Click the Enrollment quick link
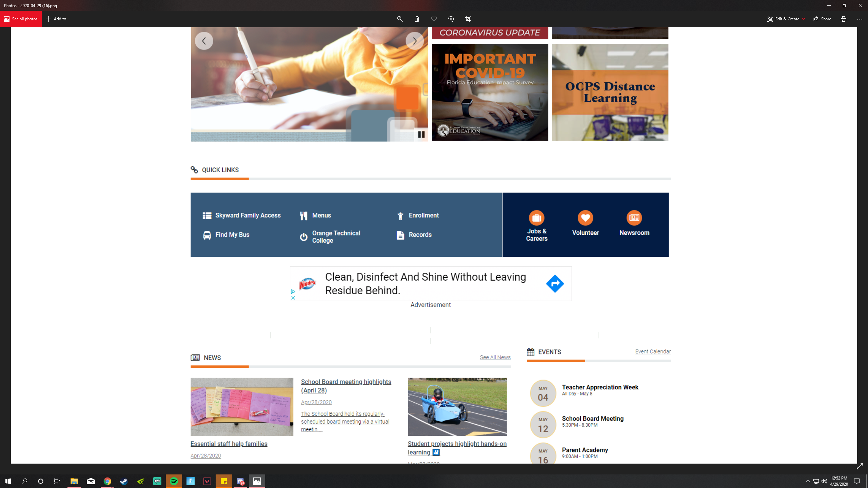The width and height of the screenshot is (868, 488). tap(418, 216)
